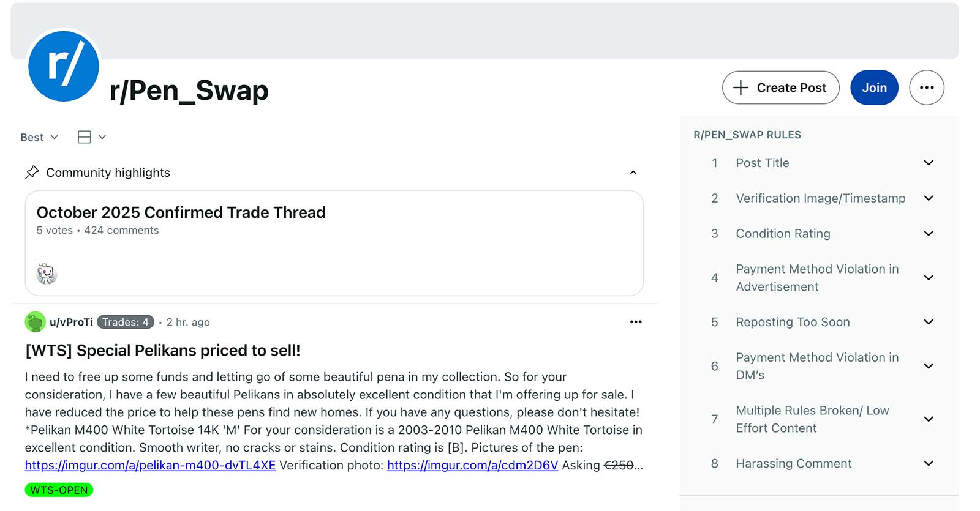980x511 pixels.
Task: Expand the Condition Rating rule
Action: (928, 234)
